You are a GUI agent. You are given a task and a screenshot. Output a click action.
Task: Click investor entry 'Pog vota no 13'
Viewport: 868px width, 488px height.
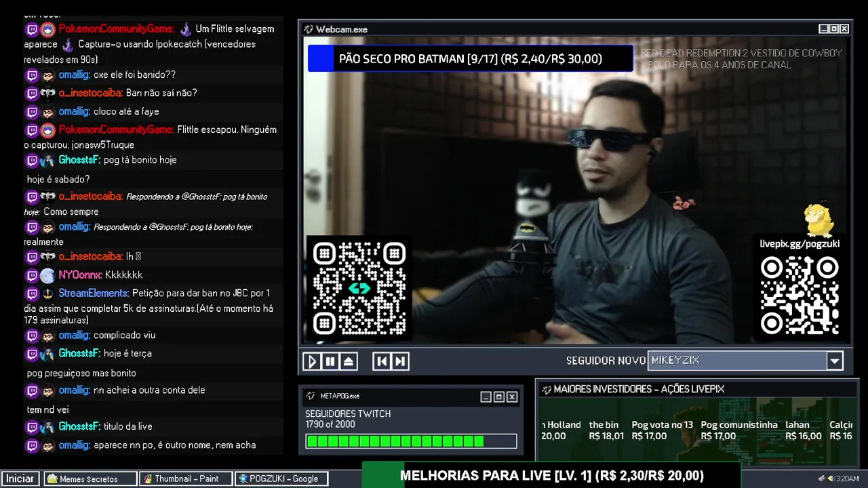tap(663, 430)
